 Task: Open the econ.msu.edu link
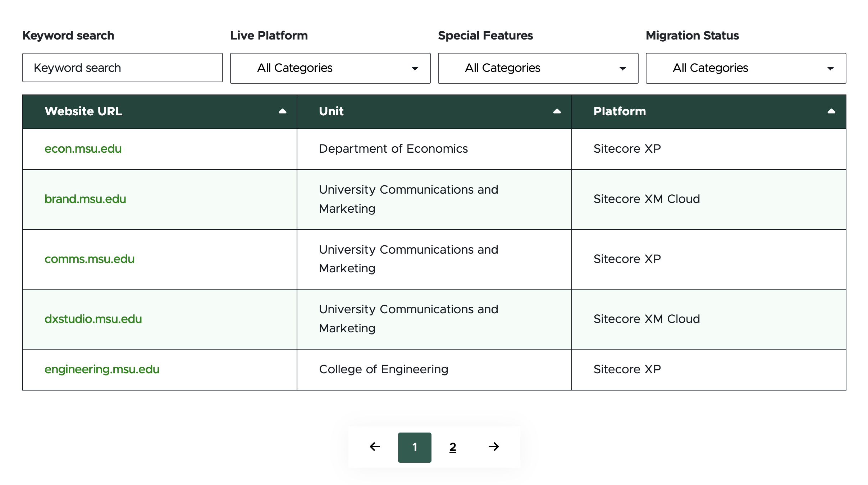click(83, 149)
